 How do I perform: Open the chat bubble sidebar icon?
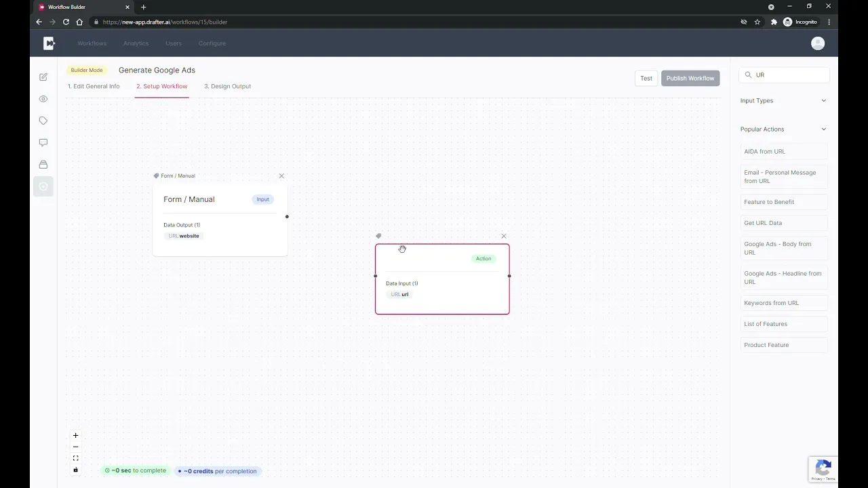(43, 142)
